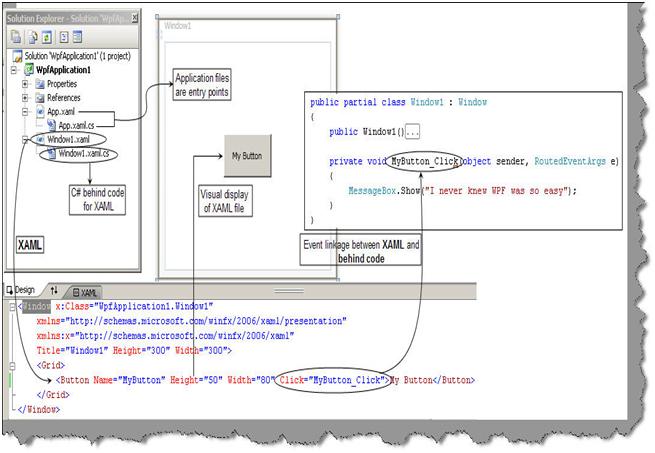Click My Button in the designer

pyautogui.click(x=247, y=156)
